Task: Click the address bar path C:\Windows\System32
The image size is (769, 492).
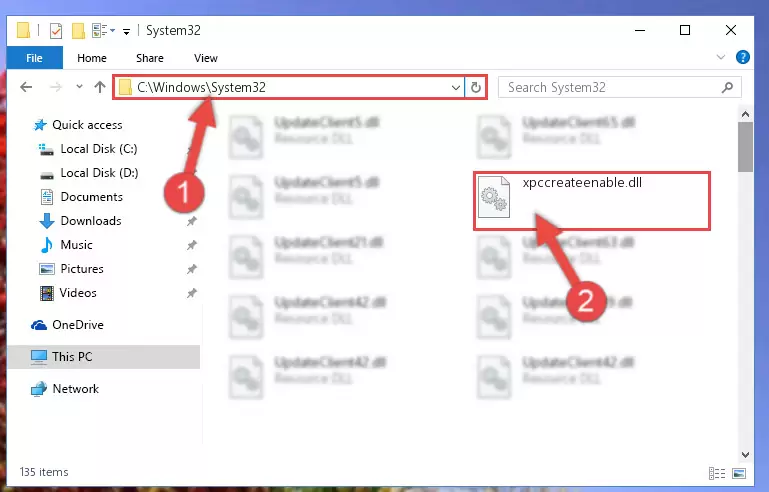Action: pyautogui.click(x=201, y=87)
